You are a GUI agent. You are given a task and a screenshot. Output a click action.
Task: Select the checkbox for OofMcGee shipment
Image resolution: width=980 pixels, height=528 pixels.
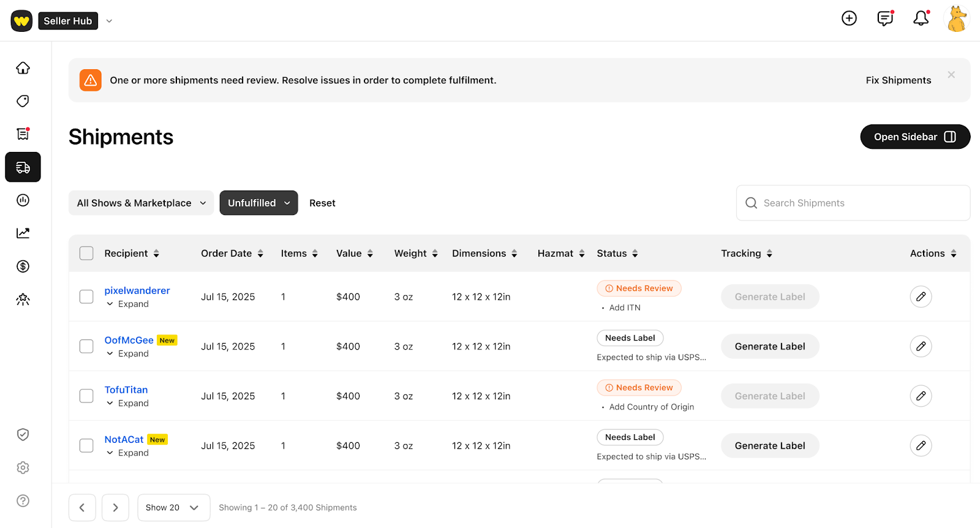86,347
